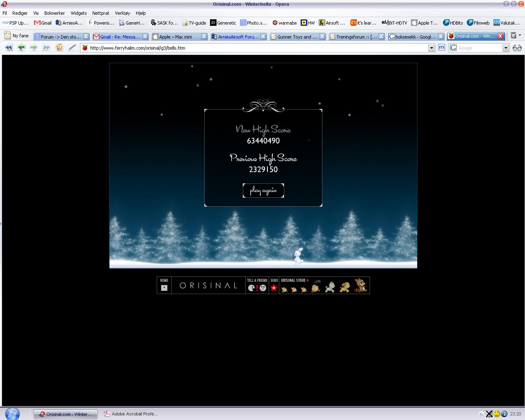Open the TV-guide bookmark
525x420 pixels.
[x=194, y=23]
